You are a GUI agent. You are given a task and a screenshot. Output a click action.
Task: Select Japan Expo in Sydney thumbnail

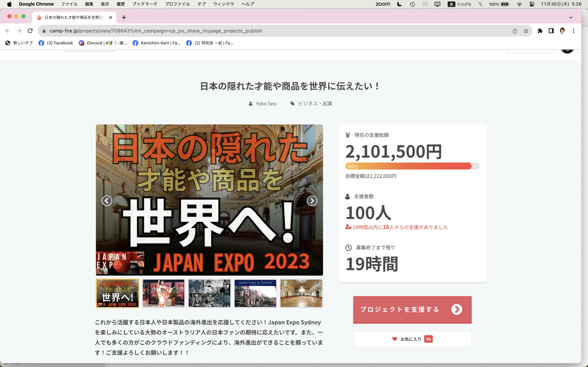point(255,293)
